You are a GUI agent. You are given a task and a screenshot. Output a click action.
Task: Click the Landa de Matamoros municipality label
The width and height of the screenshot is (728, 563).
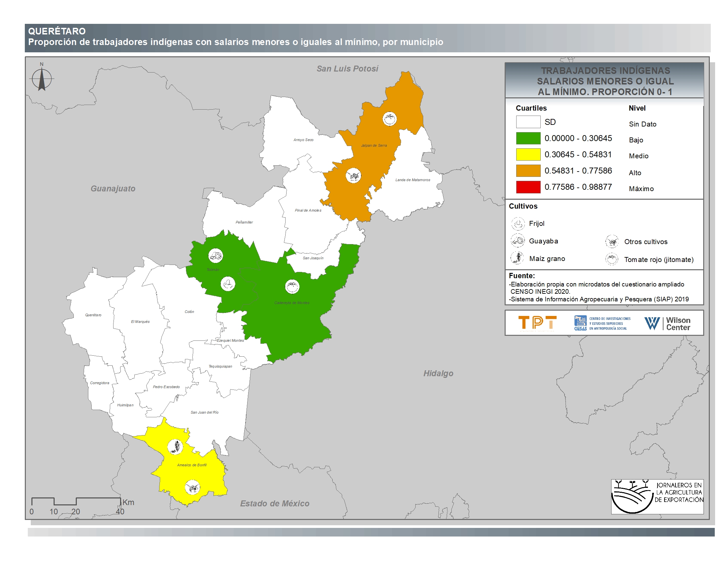(x=412, y=180)
